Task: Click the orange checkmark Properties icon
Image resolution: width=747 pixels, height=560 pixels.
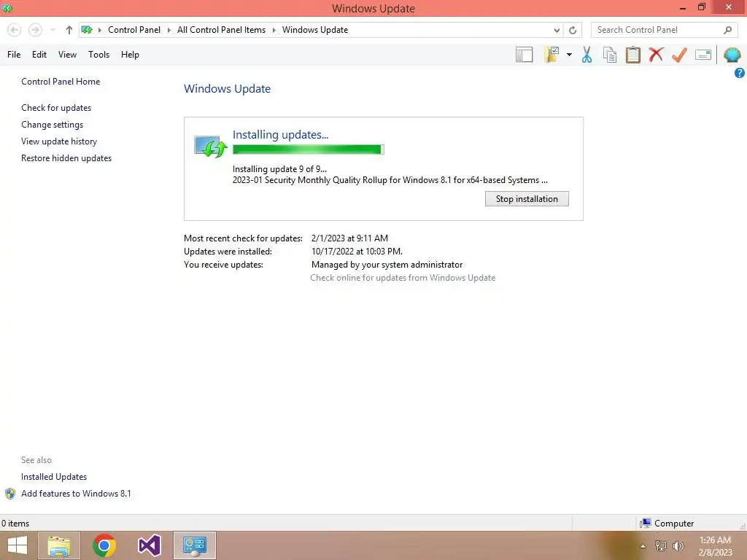Action: 679,55
